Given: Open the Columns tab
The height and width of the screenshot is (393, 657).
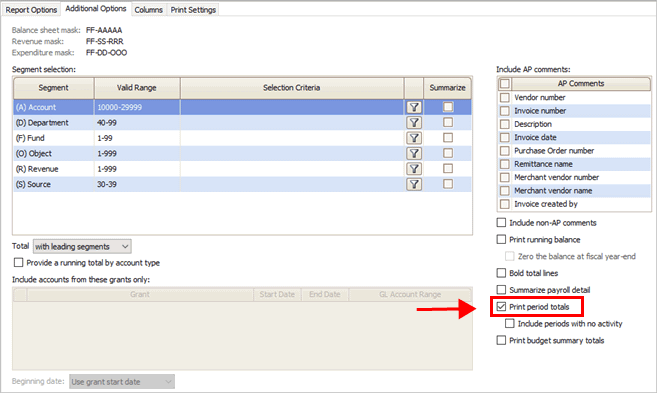Looking at the screenshot, I should [148, 10].
